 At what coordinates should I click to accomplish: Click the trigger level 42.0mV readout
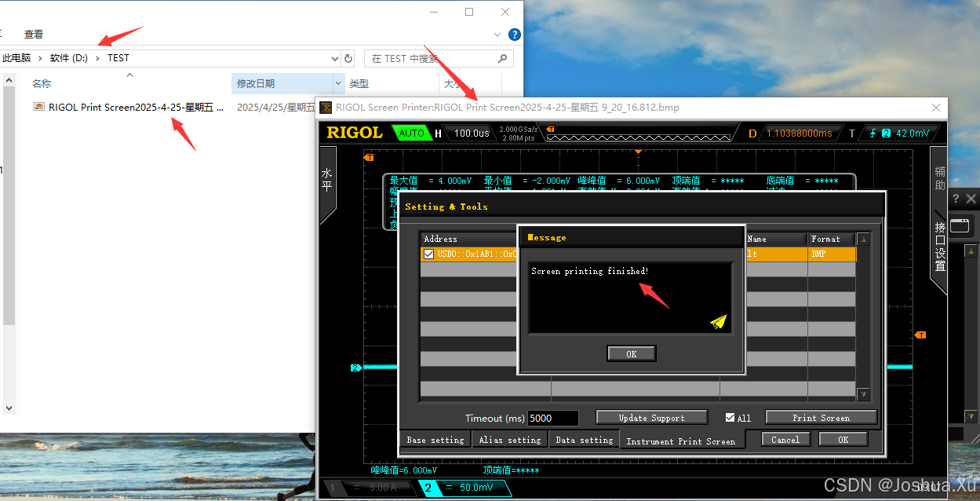click(911, 133)
